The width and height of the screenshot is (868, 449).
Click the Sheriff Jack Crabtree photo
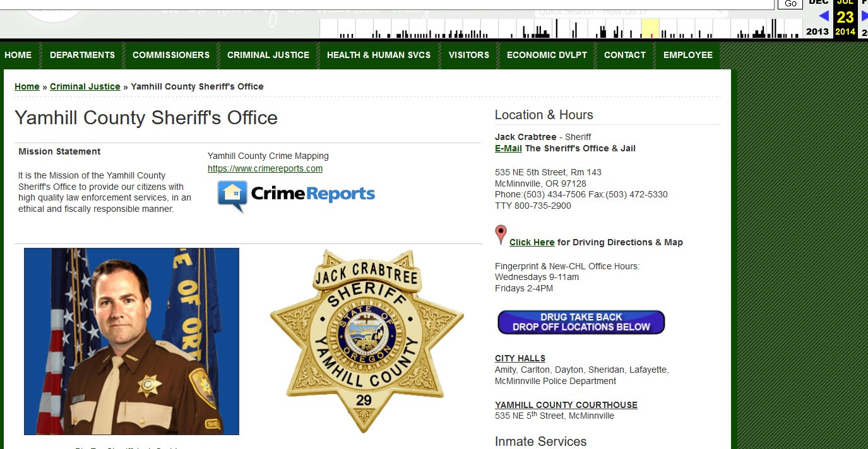pyautogui.click(x=131, y=341)
